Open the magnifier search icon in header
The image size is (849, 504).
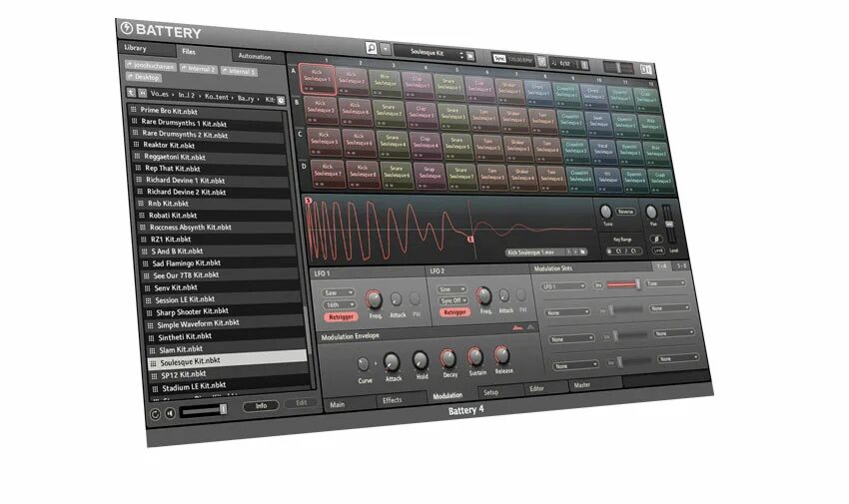tap(372, 48)
